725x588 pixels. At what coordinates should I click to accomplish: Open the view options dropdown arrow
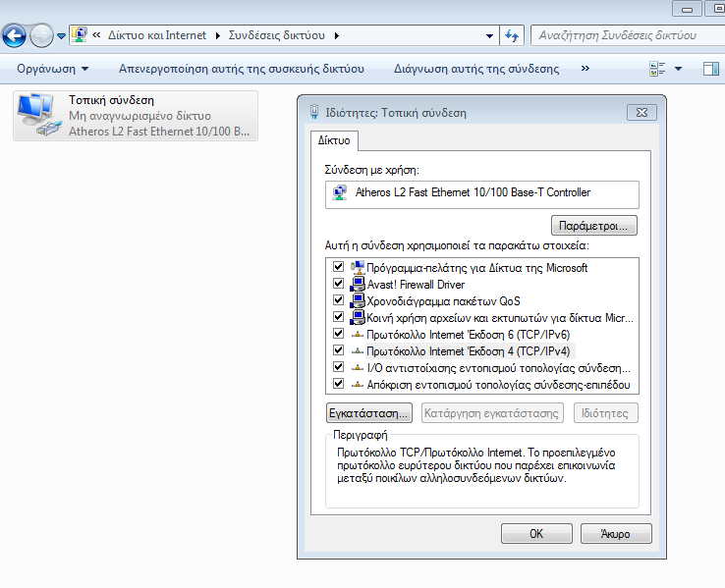pos(678,69)
